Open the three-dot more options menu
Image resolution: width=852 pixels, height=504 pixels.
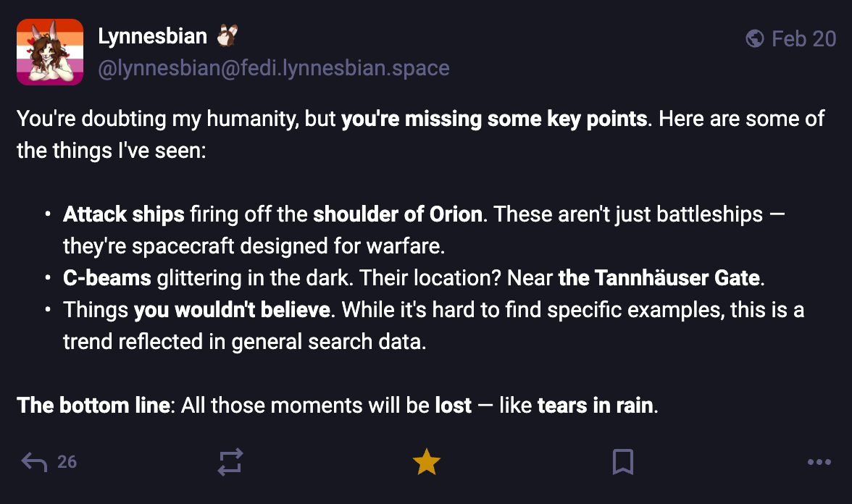[x=819, y=462]
